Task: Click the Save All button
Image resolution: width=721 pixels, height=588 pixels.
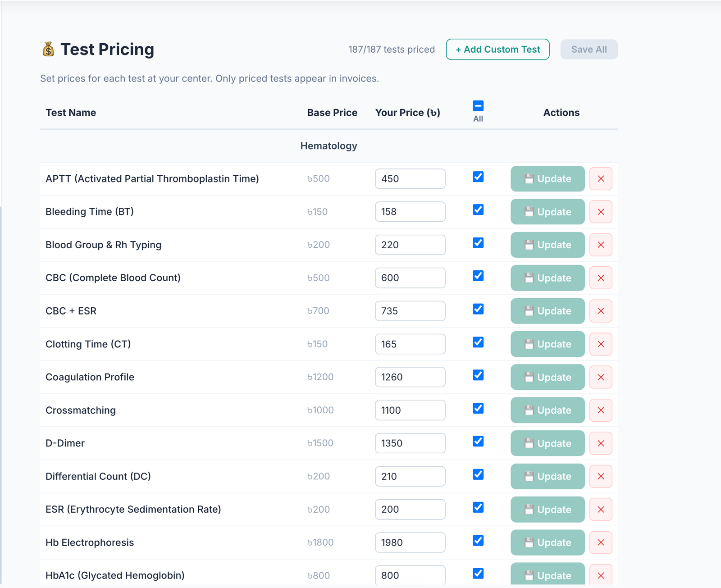Action: [589, 50]
